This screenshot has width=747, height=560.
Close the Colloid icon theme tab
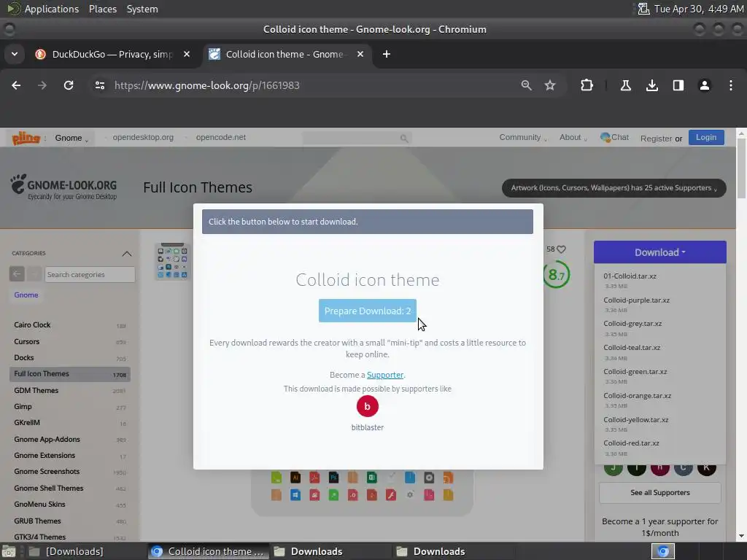pos(360,54)
